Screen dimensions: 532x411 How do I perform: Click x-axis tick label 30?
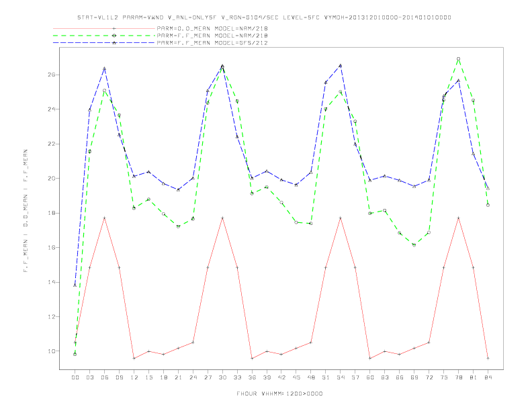click(x=222, y=377)
